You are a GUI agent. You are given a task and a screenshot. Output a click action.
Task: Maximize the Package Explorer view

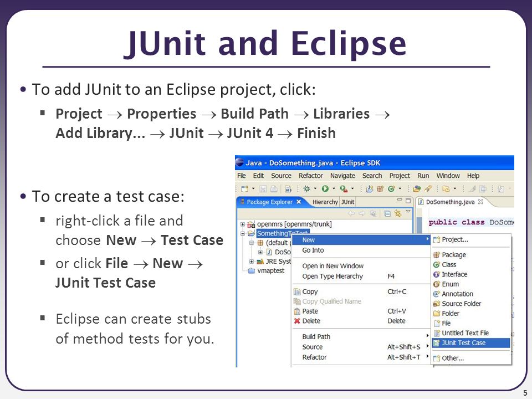[408, 201]
